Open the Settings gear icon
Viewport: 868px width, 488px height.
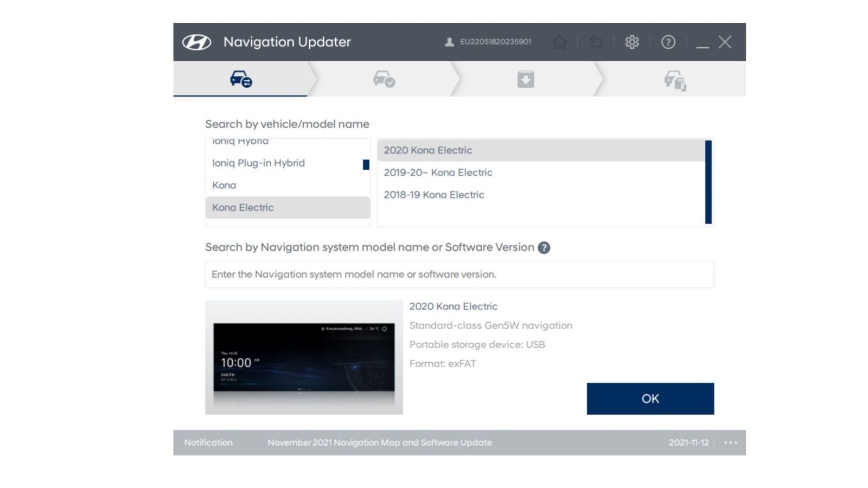[631, 42]
